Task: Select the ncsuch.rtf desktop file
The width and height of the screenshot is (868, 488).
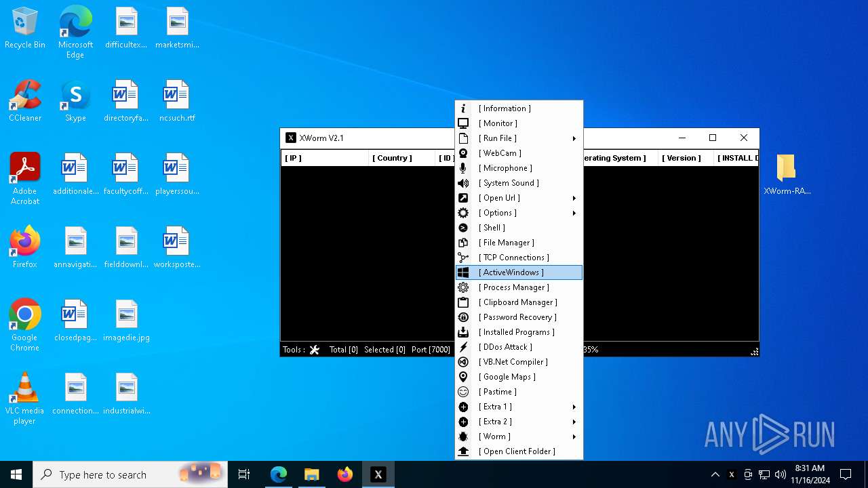Action: pyautogui.click(x=177, y=102)
